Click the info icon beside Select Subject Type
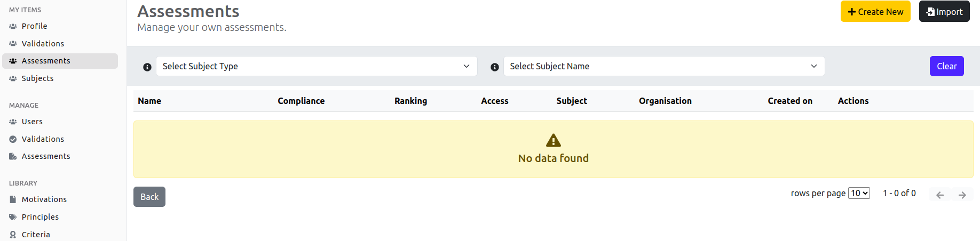Screen dimensions: 980x241 [x=147, y=67]
